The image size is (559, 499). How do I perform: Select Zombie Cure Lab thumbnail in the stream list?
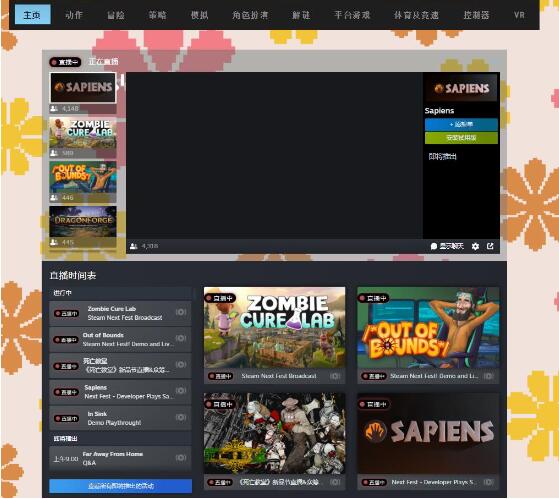[x=83, y=133]
